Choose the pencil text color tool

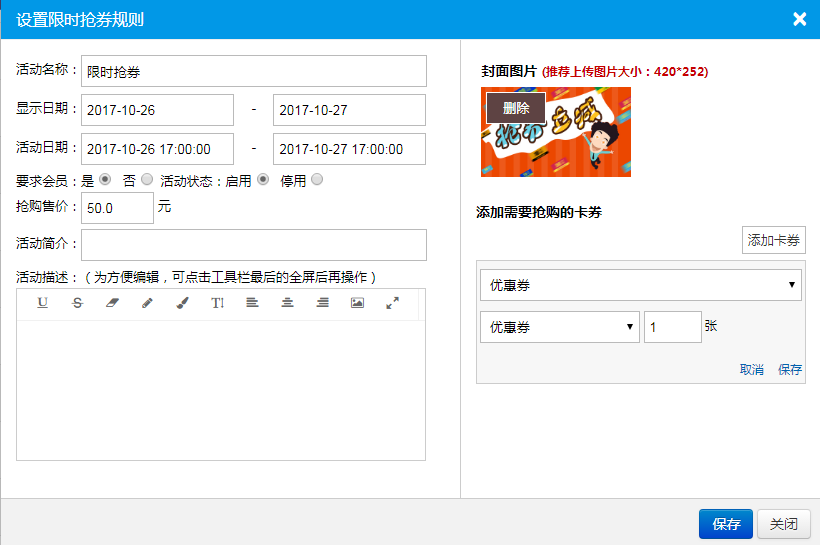point(147,303)
